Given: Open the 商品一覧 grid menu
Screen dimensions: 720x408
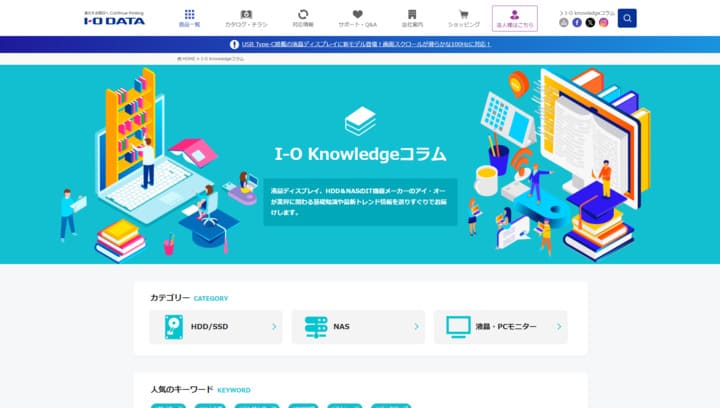Looking at the screenshot, I should 189,18.
